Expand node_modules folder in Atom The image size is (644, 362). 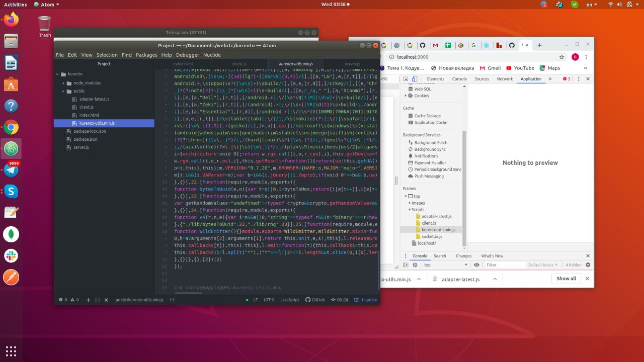(x=63, y=83)
